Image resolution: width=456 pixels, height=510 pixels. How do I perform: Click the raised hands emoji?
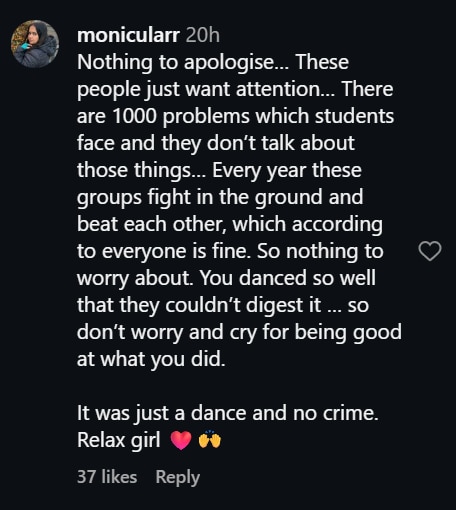(210, 439)
